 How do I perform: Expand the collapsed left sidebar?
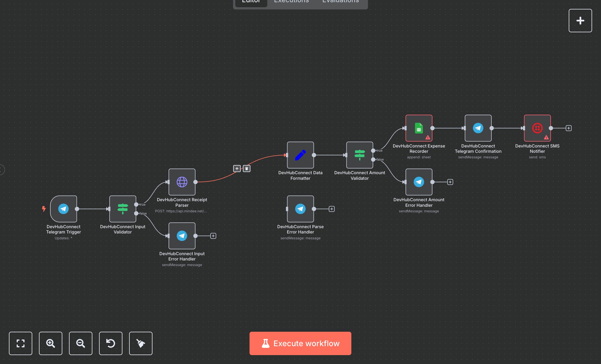(x=2, y=169)
